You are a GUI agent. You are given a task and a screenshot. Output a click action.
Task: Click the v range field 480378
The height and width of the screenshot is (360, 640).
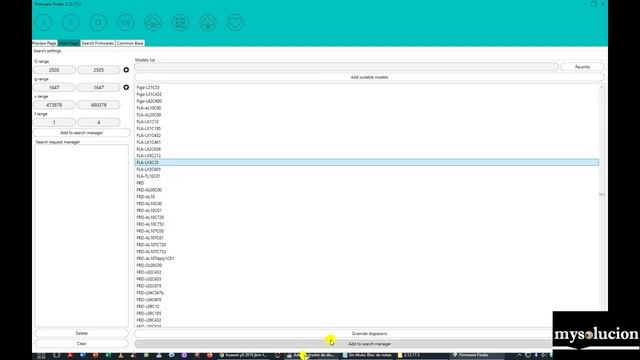[x=99, y=105]
